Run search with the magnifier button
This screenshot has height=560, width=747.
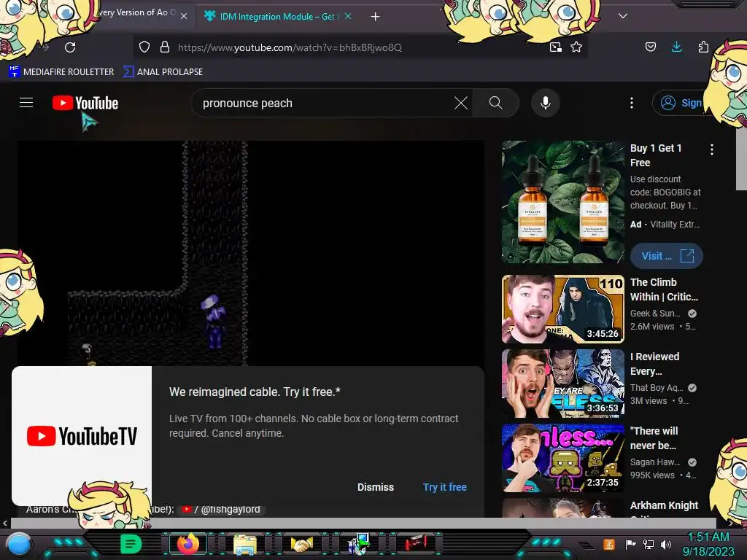click(495, 103)
